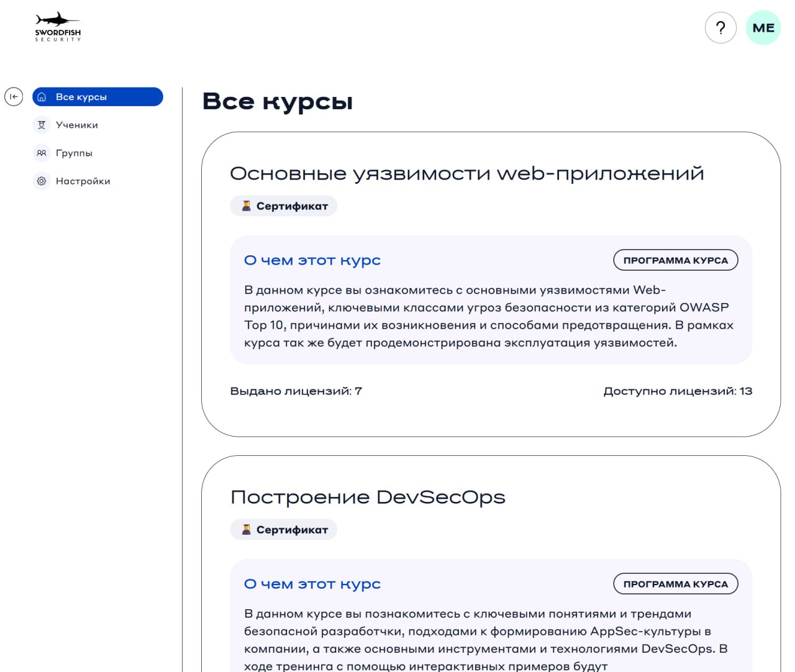The height and width of the screenshot is (672, 795).
Task: Click the Ученики student icon
Action: tap(42, 125)
